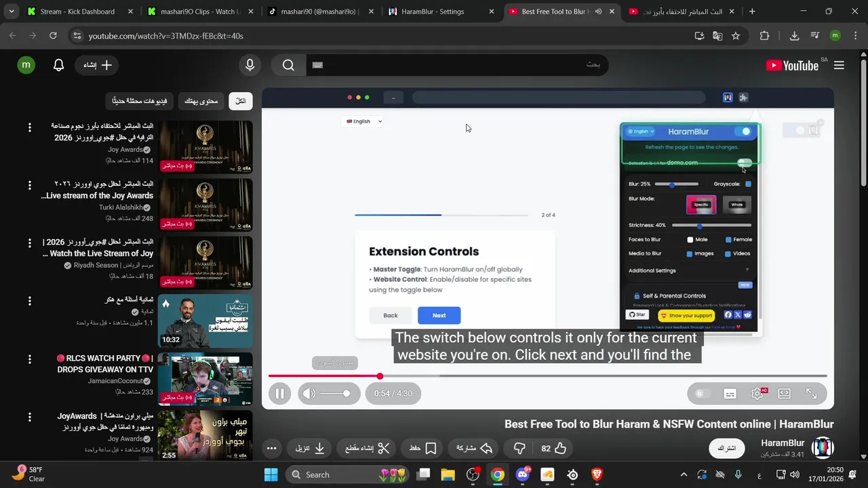Bookmark this page with the star icon
The image size is (868, 488).
point(736,36)
